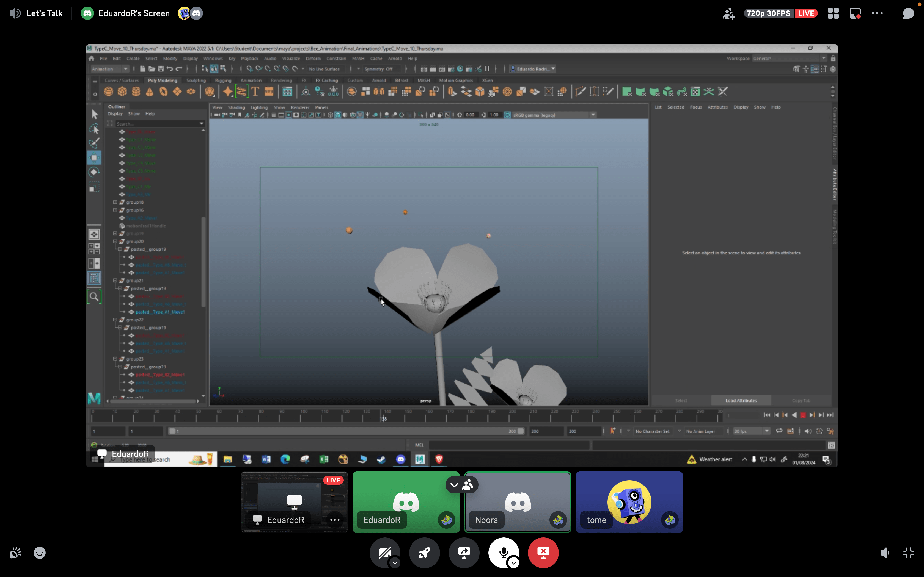Open options on EduardoR stream tile
The image size is (924, 577).
(x=335, y=520)
